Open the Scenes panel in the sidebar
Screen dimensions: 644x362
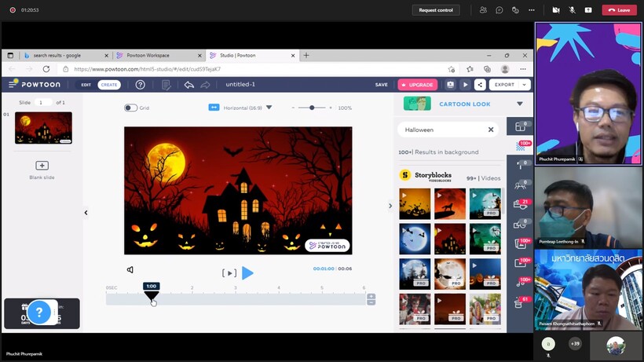(521, 126)
